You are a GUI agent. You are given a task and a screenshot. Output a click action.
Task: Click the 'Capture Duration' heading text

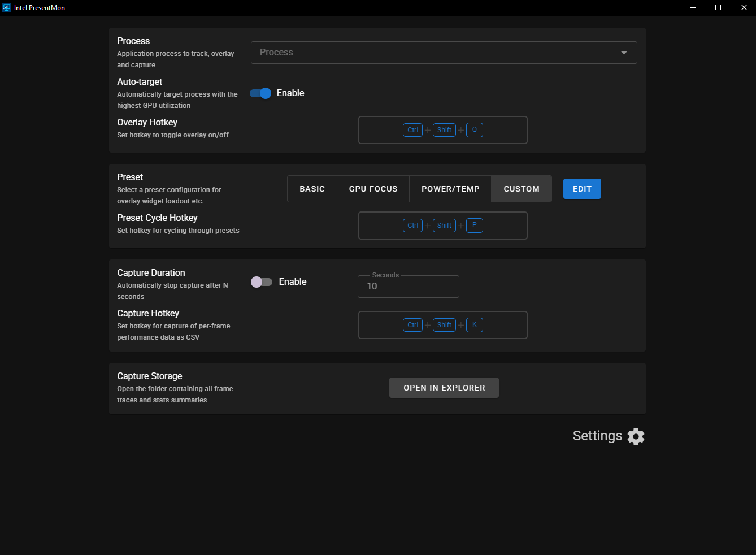(151, 273)
